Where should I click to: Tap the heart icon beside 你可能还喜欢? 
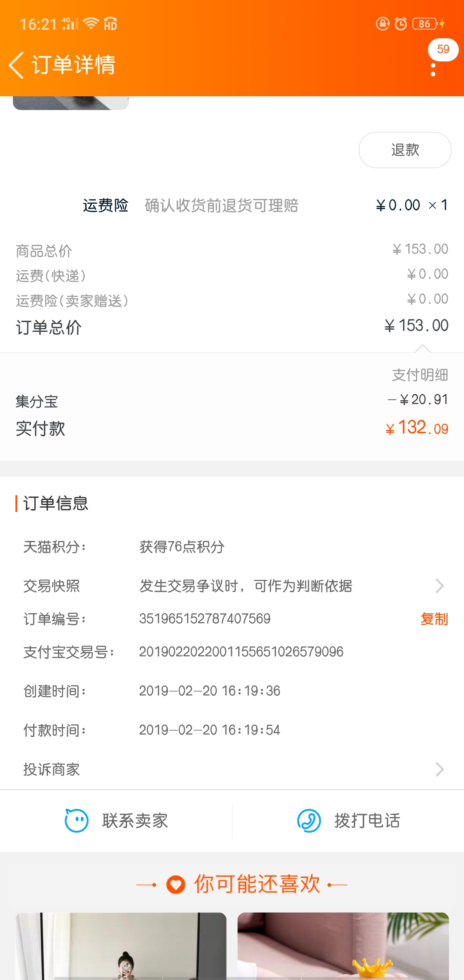(176, 885)
